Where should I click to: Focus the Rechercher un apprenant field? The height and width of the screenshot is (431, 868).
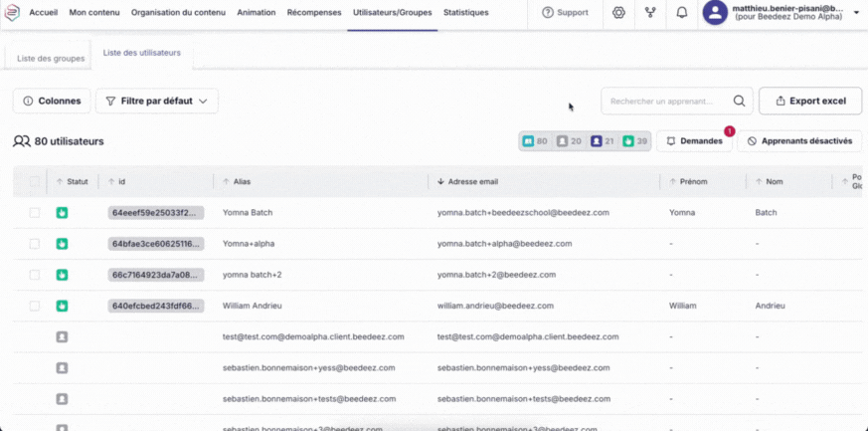coord(662,101)
